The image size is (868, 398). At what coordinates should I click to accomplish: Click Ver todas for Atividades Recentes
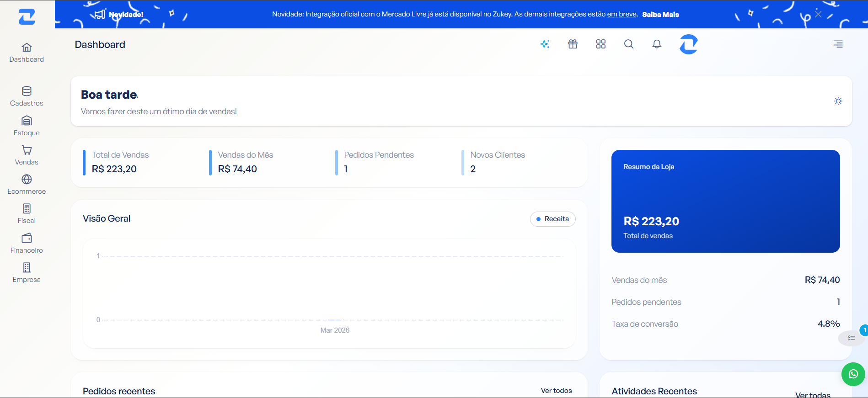click(x=813, y=395)
